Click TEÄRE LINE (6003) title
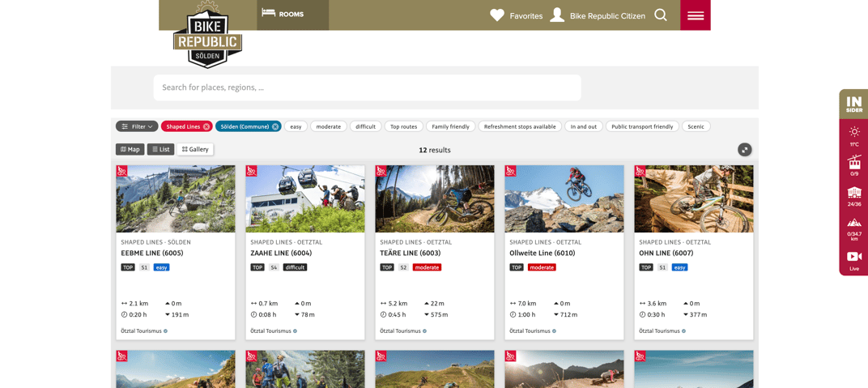The height and width of the screenshot is (388, 868). coord(411,253)
